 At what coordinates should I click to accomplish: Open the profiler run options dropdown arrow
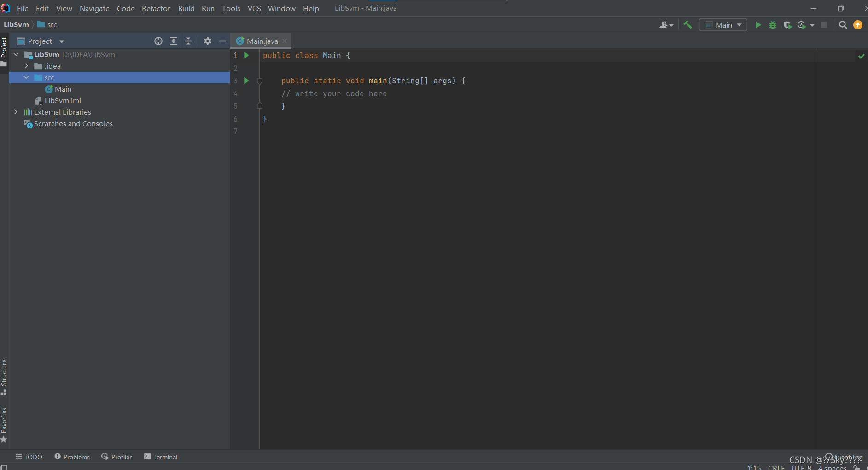coord(812,25)
